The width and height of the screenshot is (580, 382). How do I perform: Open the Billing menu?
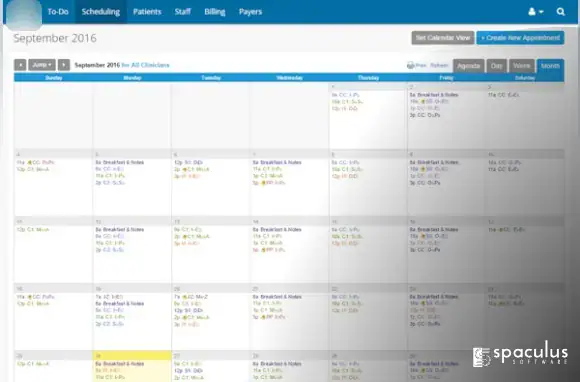coord(215,12)
